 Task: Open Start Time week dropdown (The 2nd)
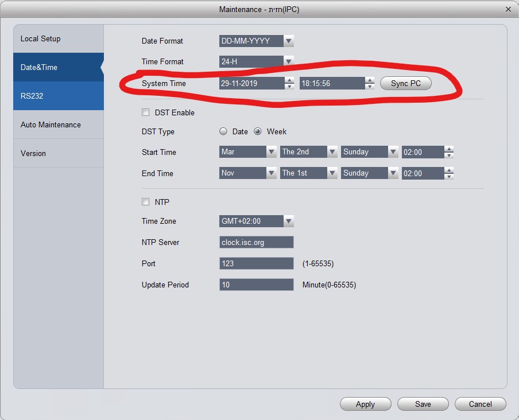(x=308, y=152)
